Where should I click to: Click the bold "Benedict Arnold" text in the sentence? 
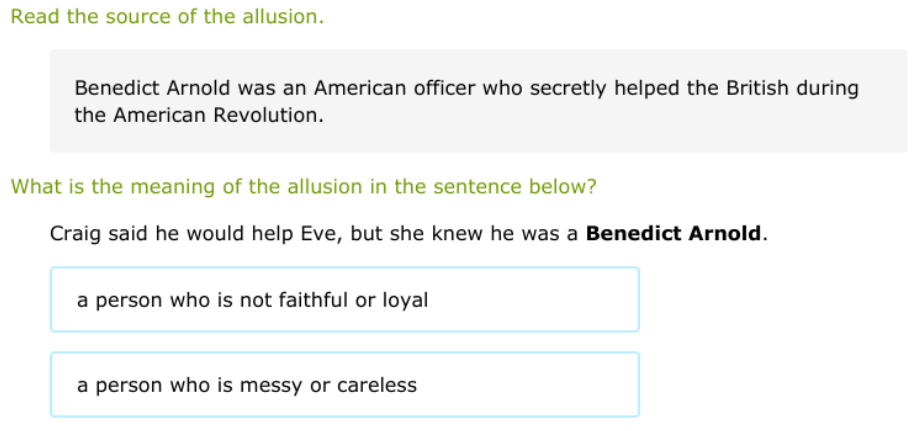point(675,235)
